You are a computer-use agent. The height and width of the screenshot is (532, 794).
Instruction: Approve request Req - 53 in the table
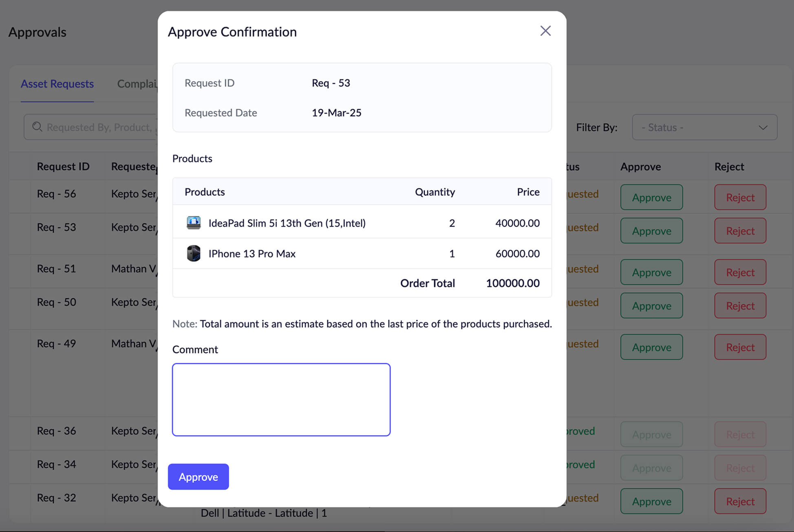point(651,231)
